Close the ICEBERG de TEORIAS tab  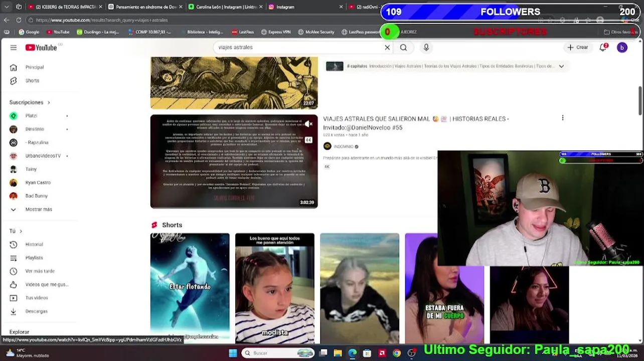tap(100, 7)
